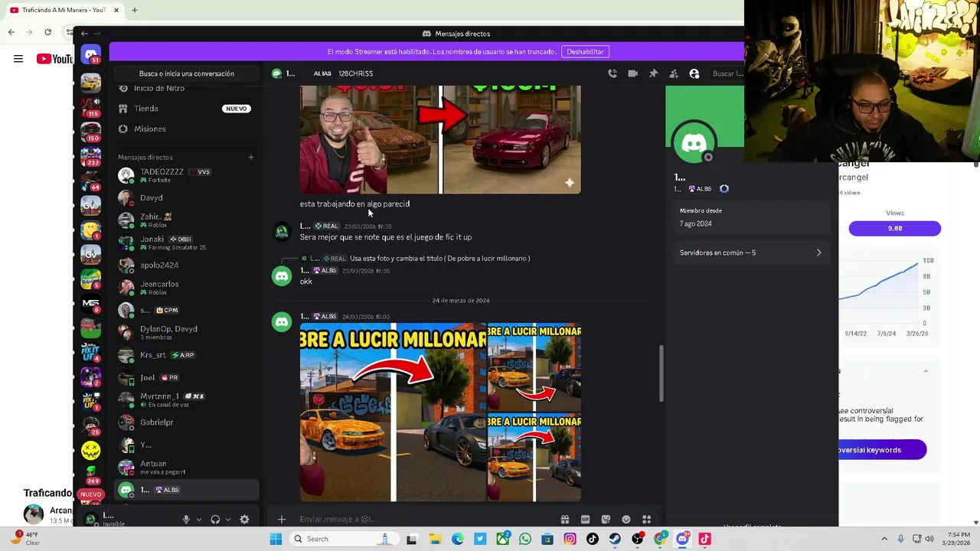
Task: Open microphone input options chevron
Action: [199, 520]
